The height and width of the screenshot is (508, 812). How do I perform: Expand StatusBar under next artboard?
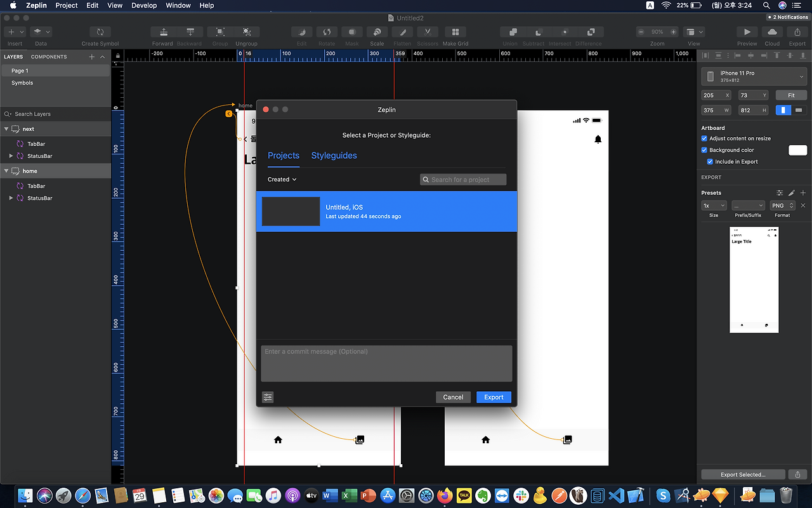(11, 156)
